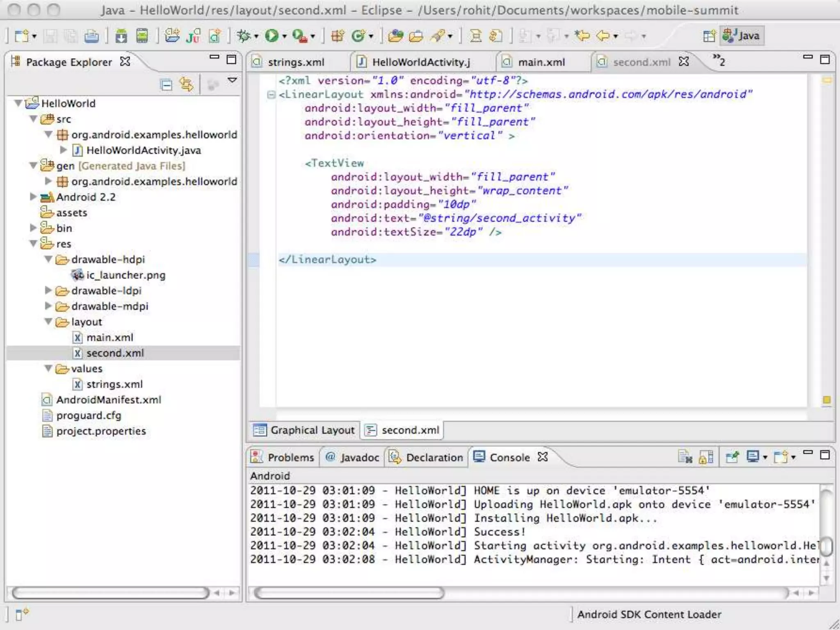Expand the bin folder node

(34, 228)
